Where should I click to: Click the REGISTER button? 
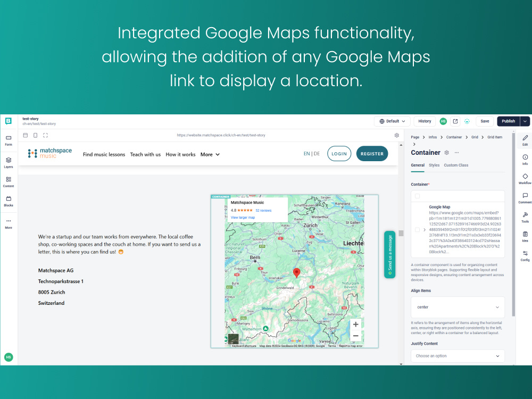coord(372,154)
